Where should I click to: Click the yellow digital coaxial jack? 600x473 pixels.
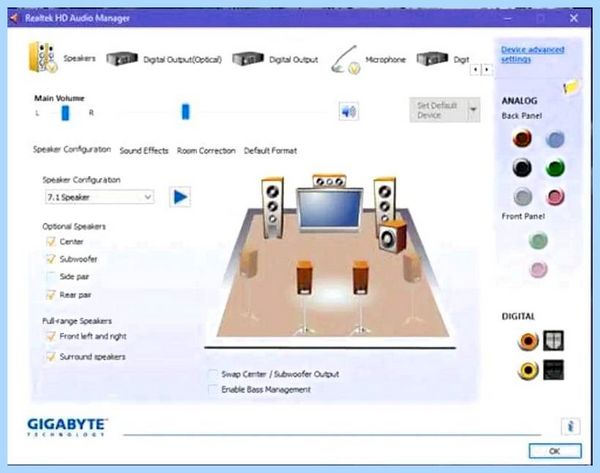click(x=528, y=370)
